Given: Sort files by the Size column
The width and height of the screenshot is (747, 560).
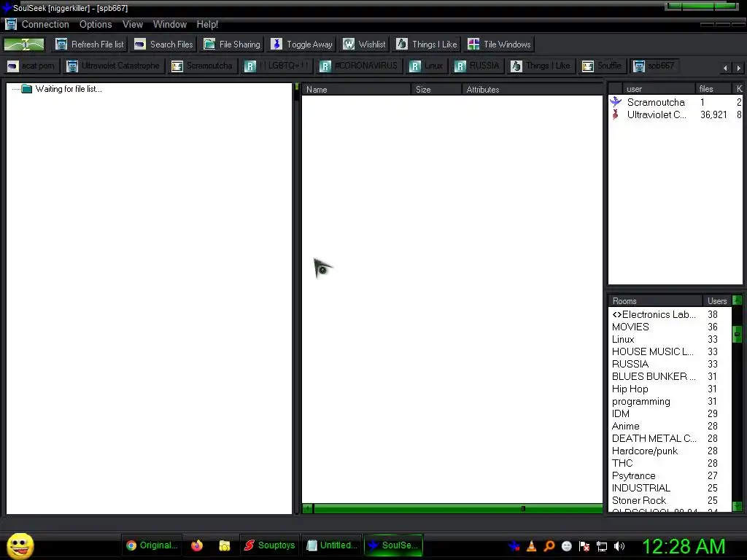Looking at the screenshot, I should (436, 90).
